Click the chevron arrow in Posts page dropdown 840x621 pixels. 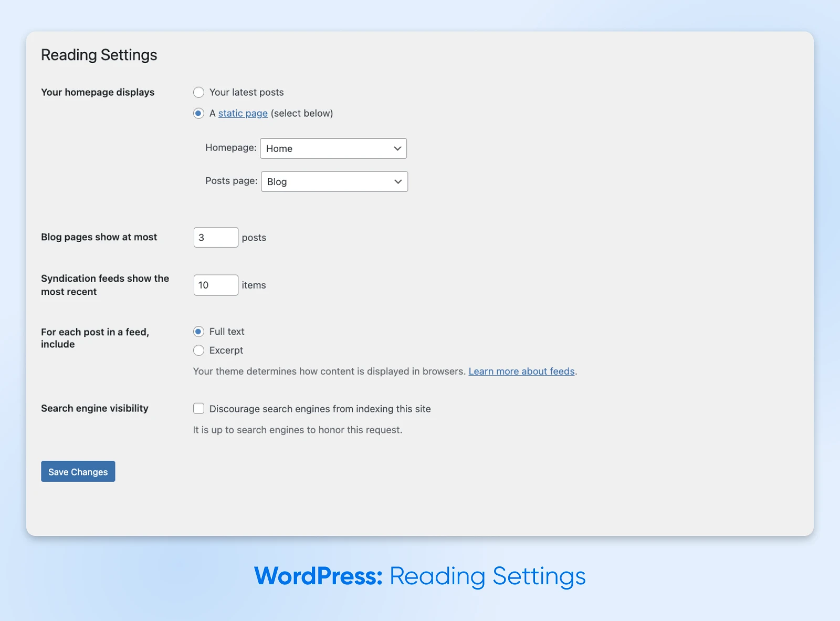pyautogui.click(x=398, y=182)
